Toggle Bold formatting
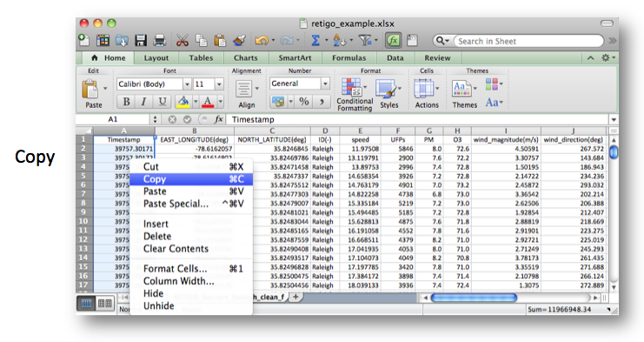The image size is (644, 342). (x=126, y=102)
